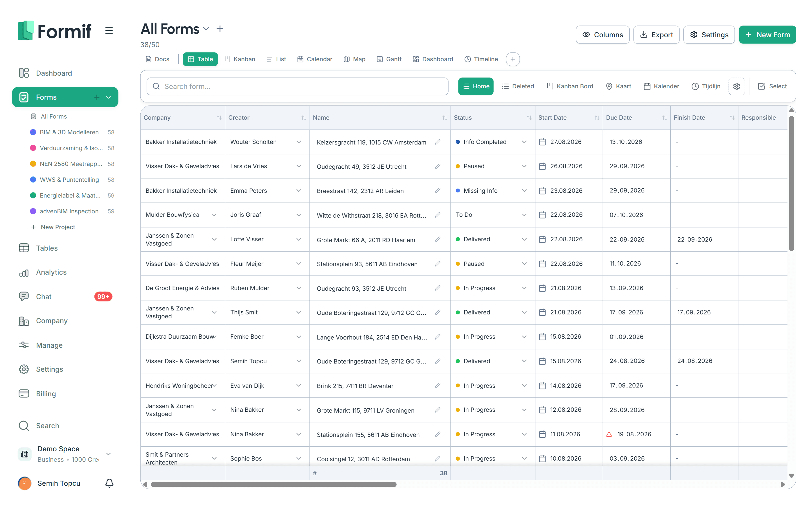Viewport: 812px width, 508px height.
Task: Switch to the Timeline view tab
Action: point(481,59)
